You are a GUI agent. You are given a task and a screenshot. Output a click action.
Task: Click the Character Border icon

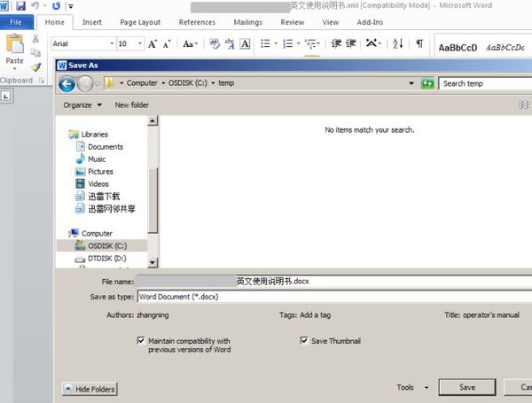[x=245, y=43]
